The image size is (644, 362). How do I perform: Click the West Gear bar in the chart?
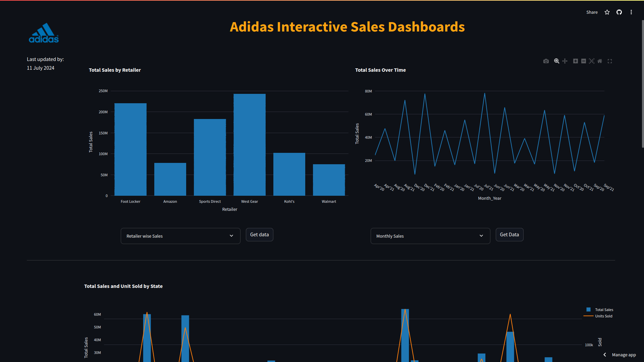(250, 144)
